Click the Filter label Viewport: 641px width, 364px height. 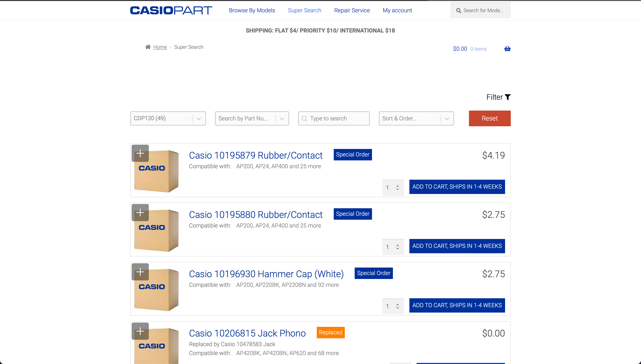coord(494,97)
